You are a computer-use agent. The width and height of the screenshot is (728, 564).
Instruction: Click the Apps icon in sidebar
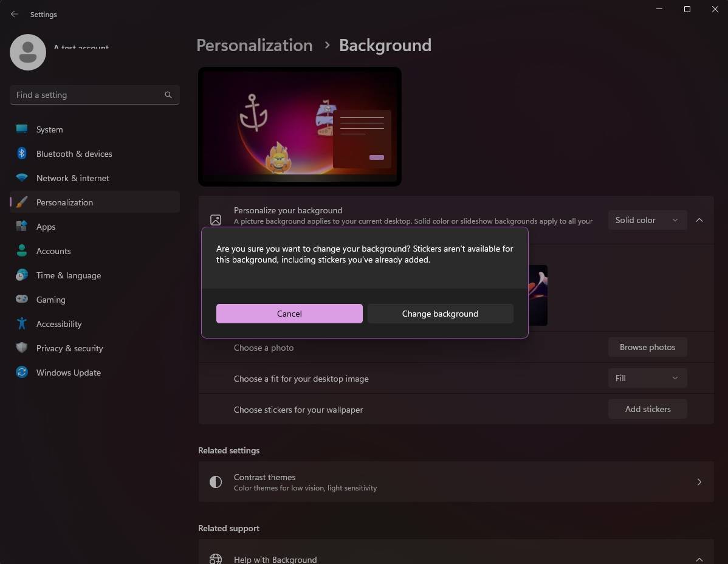[22, 227]
